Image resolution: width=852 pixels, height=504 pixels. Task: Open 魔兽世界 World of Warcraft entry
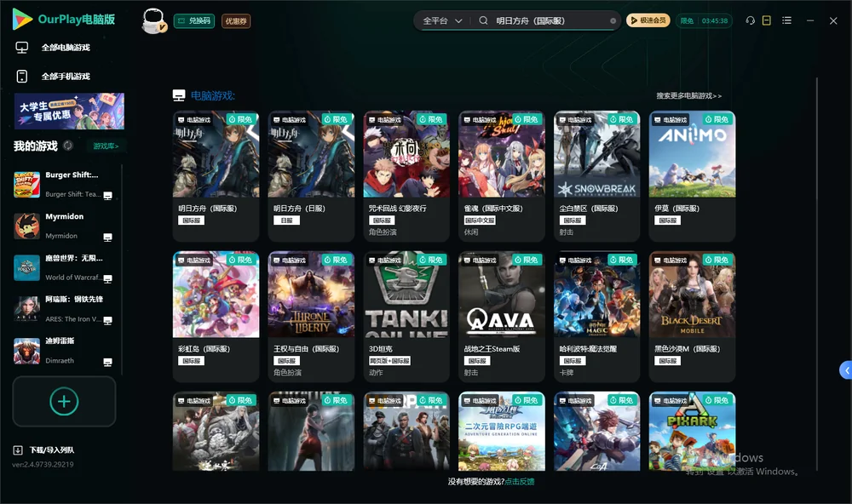click(63, 267)
